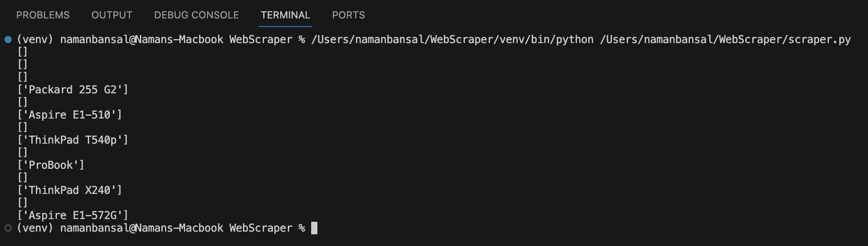The image size is (868, 246).
Task: Click the 'Packard 255 G2' output line
Action: (73, 90)
